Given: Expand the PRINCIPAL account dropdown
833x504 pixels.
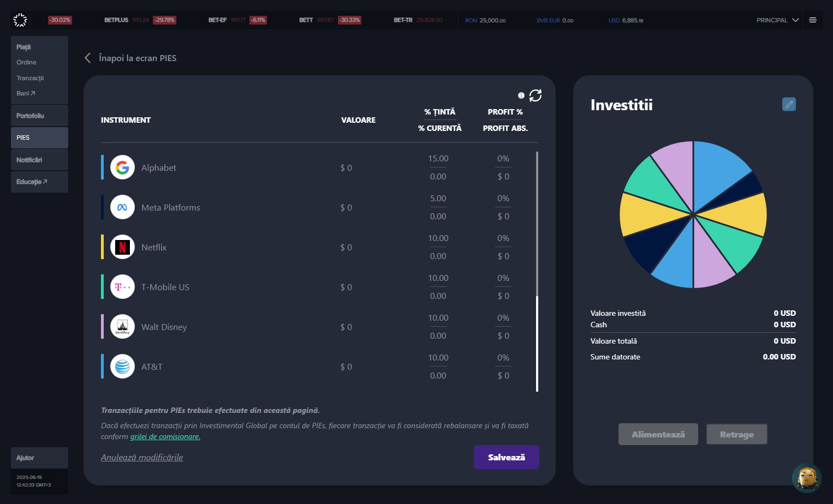Looking at the screenshot, I should [x=777, y=20].
